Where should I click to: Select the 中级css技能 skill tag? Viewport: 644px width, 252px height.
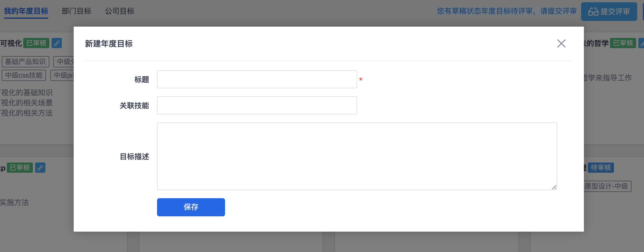tap(24, 75)
